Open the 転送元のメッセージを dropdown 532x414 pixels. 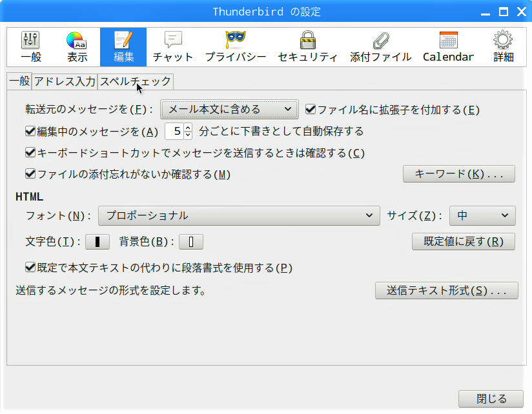(x=229, y=110)
